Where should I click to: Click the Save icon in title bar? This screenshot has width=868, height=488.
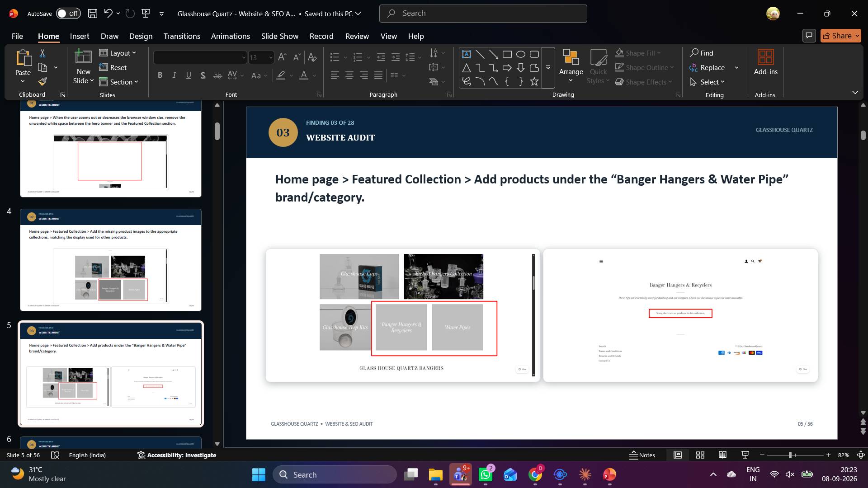pyautogui.click(x=93, y=14)
